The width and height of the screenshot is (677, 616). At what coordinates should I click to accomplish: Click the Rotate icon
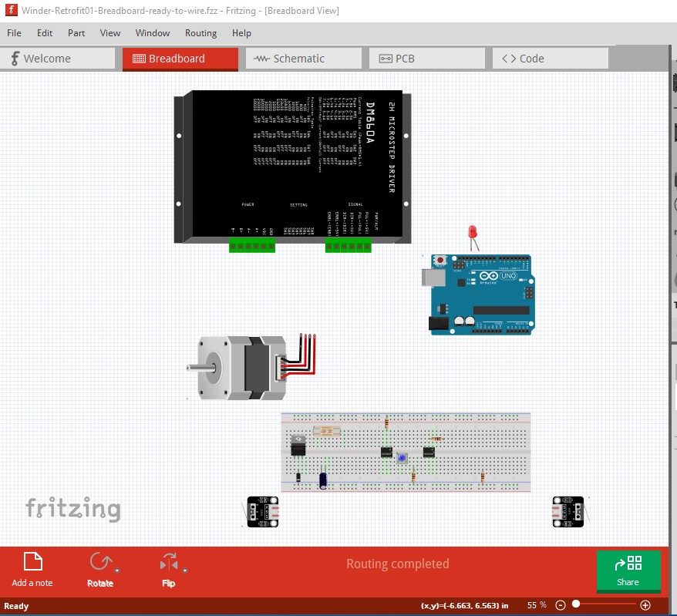[x=100, y=562]
